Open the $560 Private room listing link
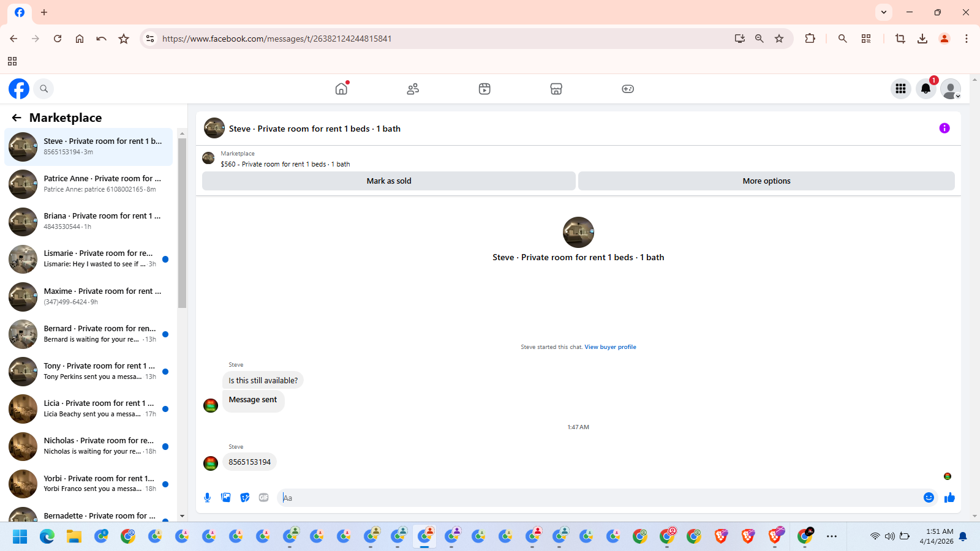This screenshot has height=551, width=980. pos(285,164)
